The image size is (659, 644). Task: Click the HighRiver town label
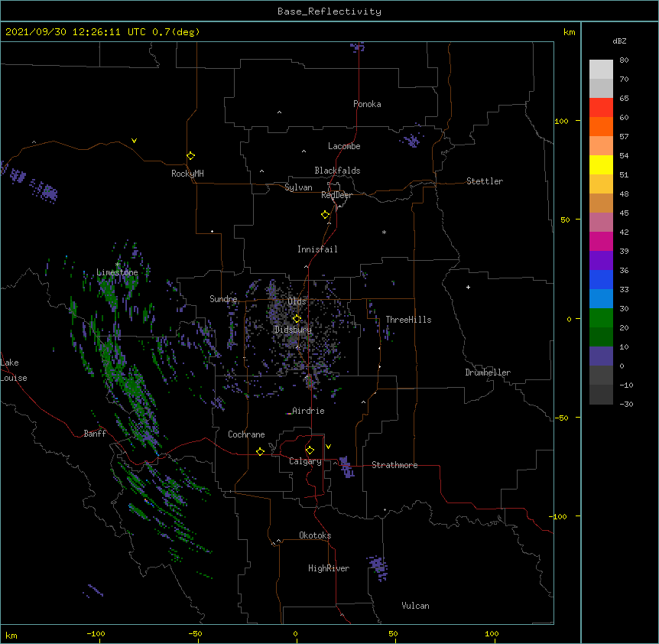(329, 568)
